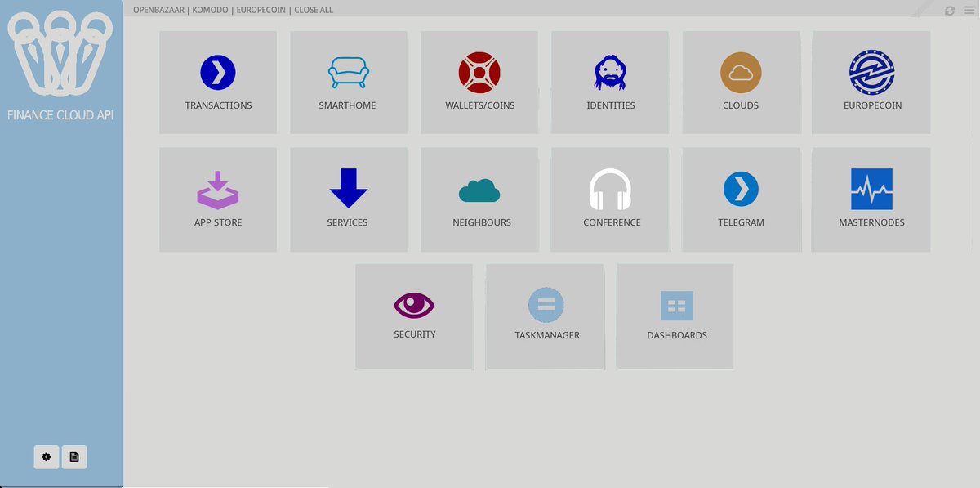Open the Transactions tile

click(x=218, y=83)
